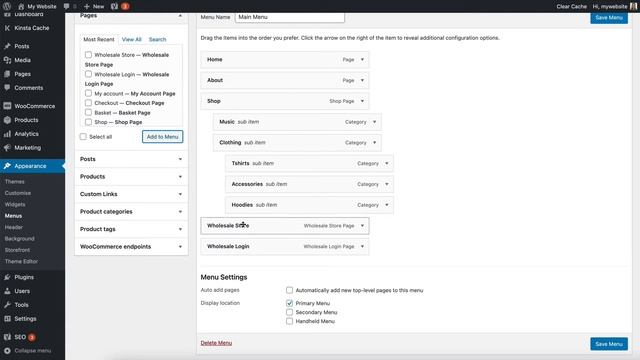Image resolution: width=640 pixels, height=360 pixels.
Task: Click Appearance paintbrush icon in sidebar
Action: 7,166
